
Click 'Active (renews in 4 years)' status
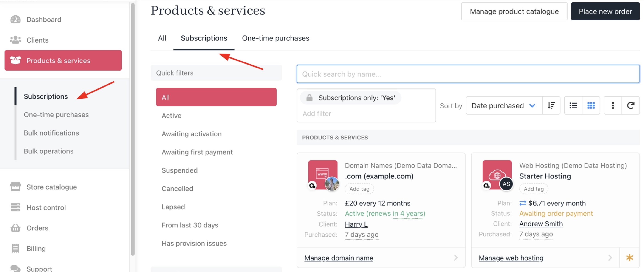385,213
